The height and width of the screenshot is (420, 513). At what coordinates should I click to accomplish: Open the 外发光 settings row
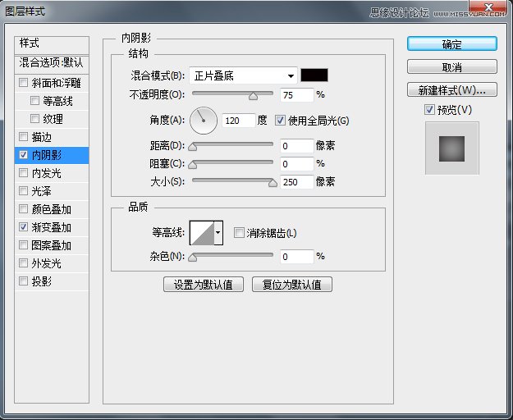pyautogui.click(x=52, y=263)
